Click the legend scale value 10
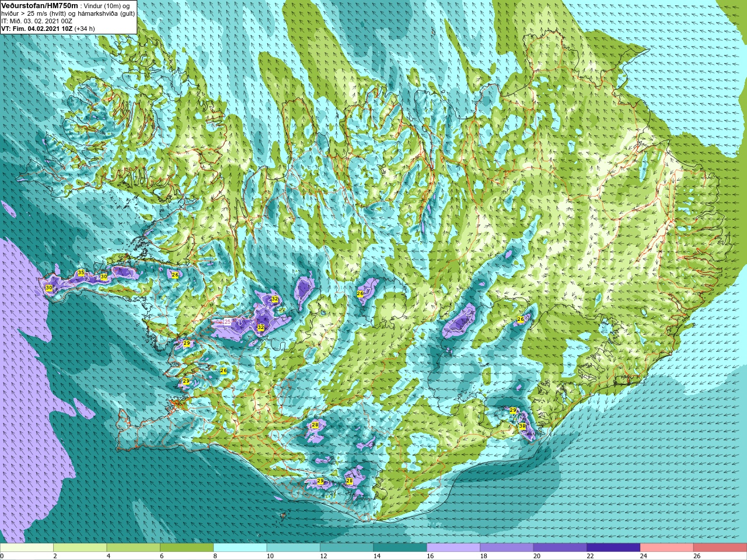 (270, 556)
